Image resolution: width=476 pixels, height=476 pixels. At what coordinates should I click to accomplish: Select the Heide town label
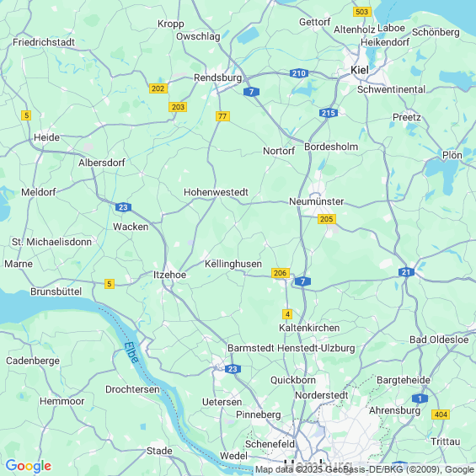point(46,137)
